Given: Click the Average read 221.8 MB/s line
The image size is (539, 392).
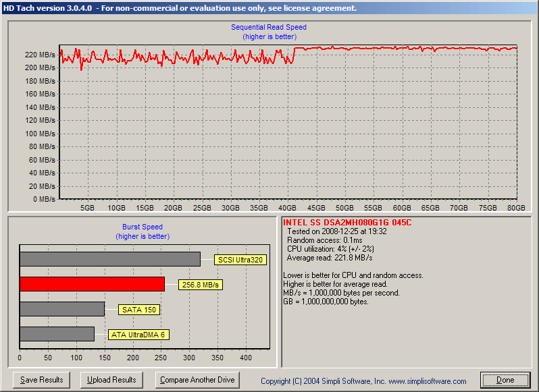Looking at the screenshot, I should (330, 258).
